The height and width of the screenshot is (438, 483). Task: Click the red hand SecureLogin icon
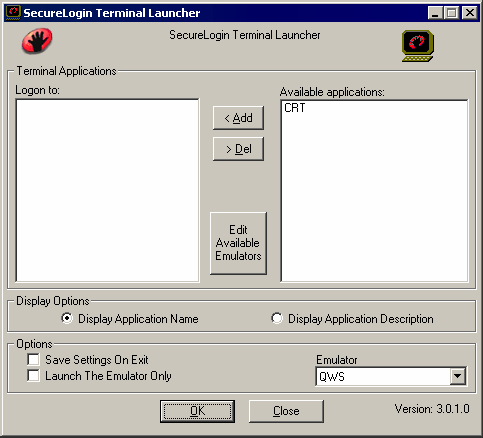[37, 41]
